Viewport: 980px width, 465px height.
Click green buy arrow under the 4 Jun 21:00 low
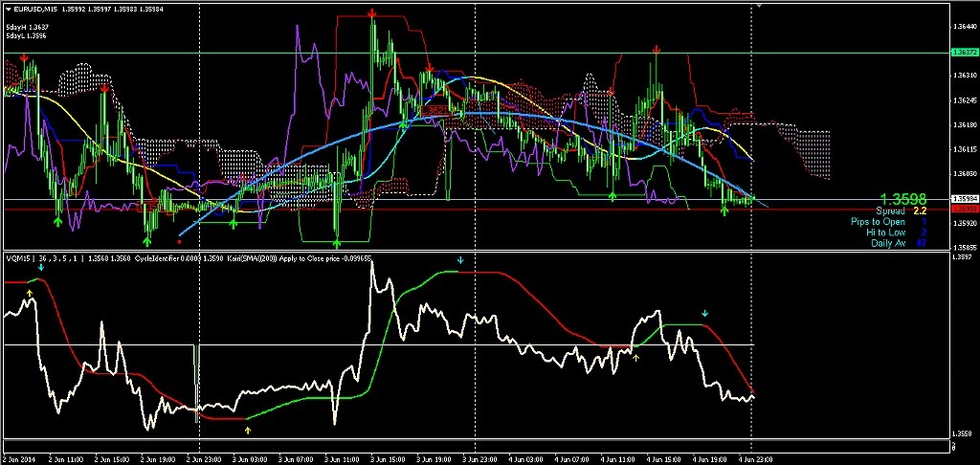click(724, 211)
